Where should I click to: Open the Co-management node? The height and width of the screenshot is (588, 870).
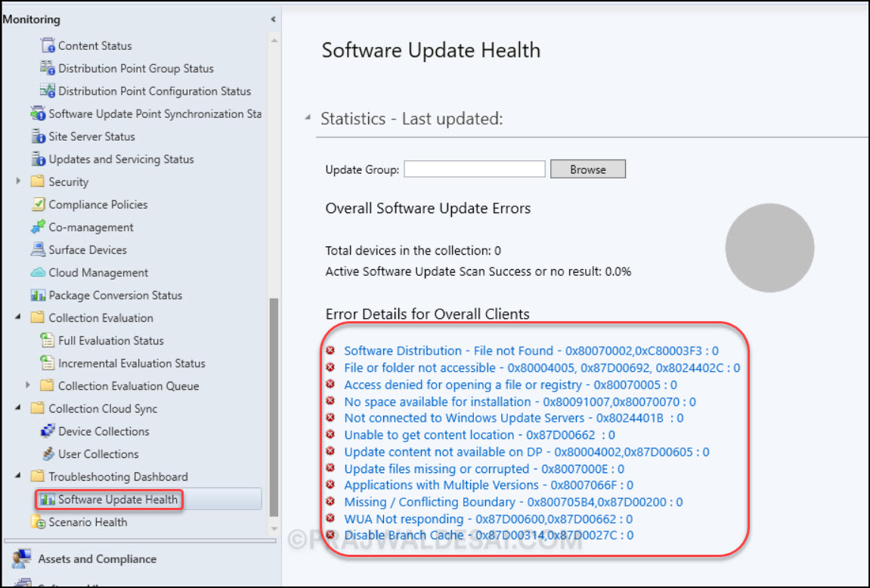(x=91, y=227)
